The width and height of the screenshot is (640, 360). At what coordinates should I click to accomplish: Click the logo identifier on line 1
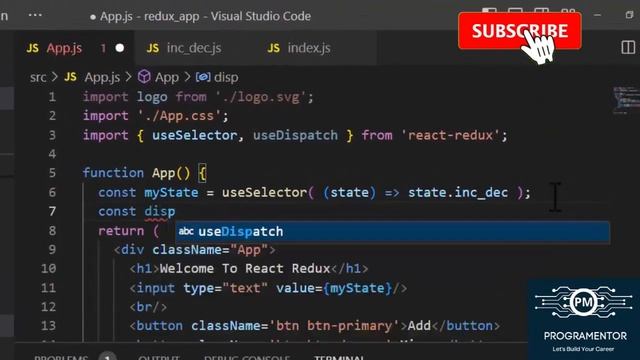click(152, 97)
